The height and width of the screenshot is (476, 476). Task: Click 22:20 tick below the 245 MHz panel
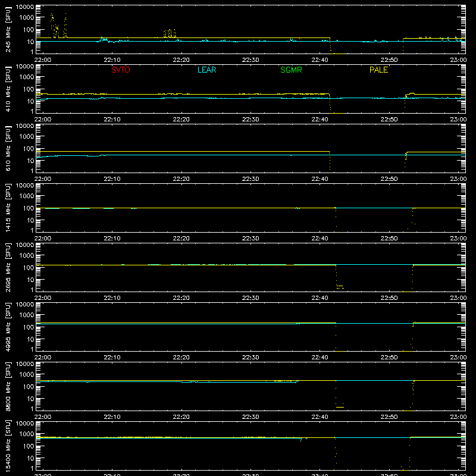[181, 60]
